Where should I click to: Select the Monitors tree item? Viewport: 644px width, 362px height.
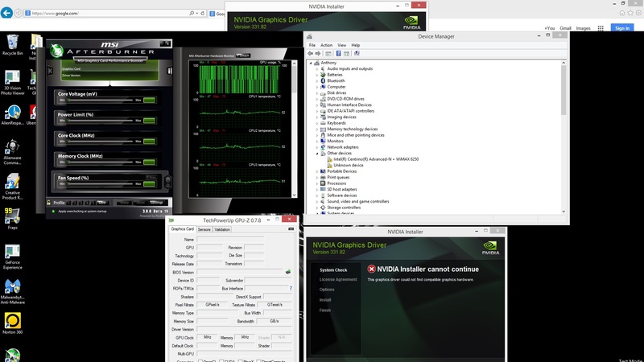(335, 142)
